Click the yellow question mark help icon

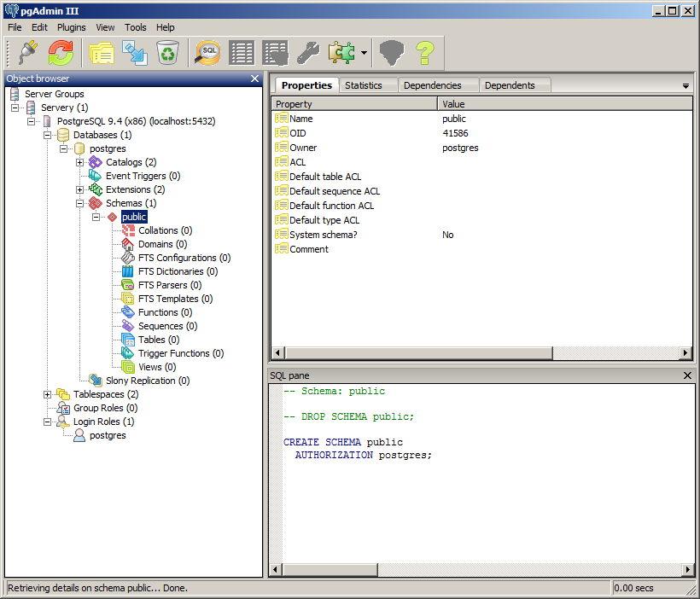(425, 53)
